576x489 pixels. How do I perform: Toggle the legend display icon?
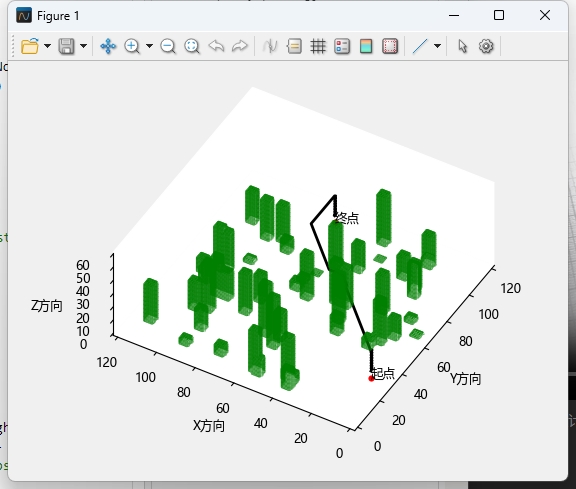point(342,46)
